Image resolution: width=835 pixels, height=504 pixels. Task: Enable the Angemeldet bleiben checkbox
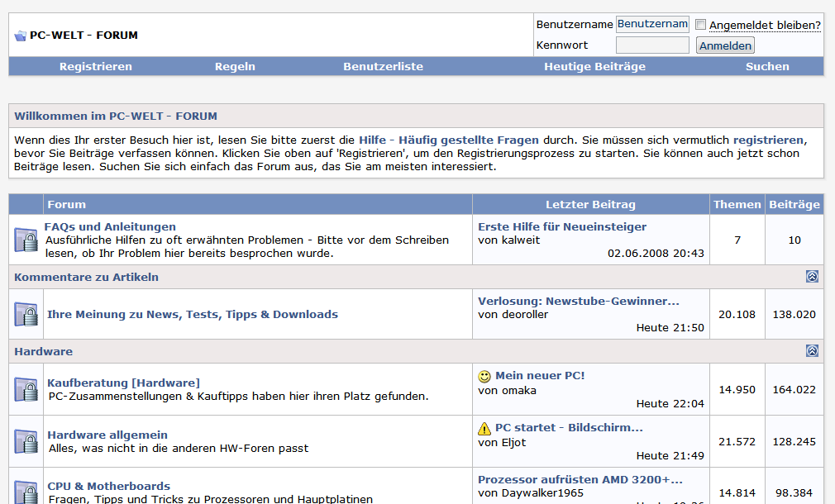(701, 25)
